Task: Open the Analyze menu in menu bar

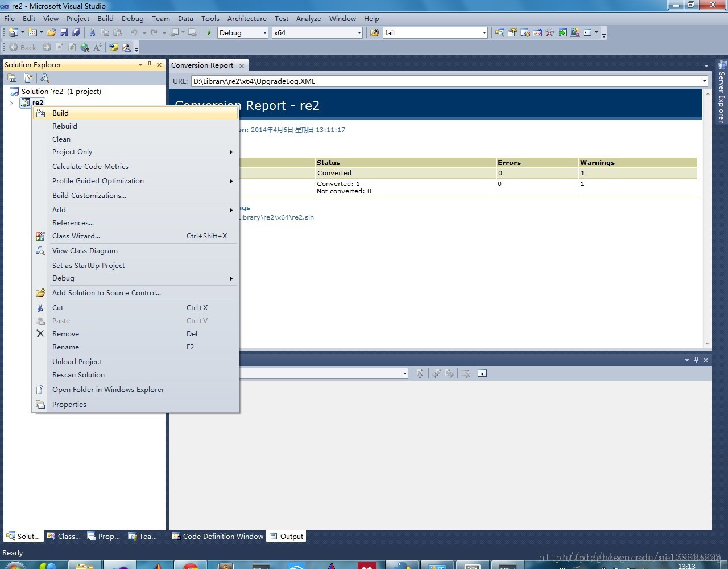Action: [x=309, y=18]
